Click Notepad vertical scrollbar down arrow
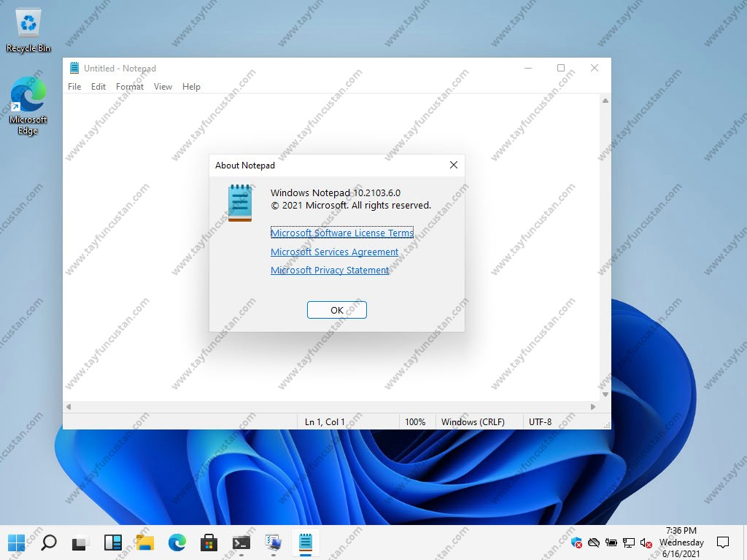The width and height of the screenshot is (747, 560). click(605, 394)
